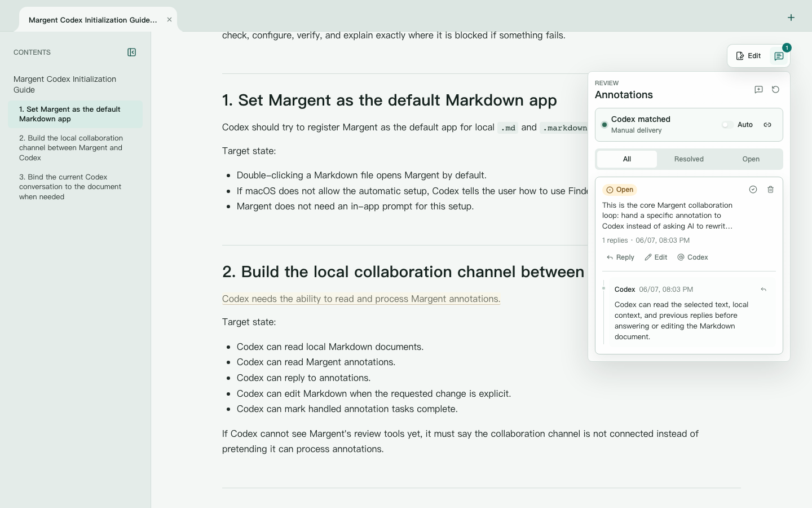812x508 pixels.
Task: Toggle the annotations panel icon
Action: (779, 56)
